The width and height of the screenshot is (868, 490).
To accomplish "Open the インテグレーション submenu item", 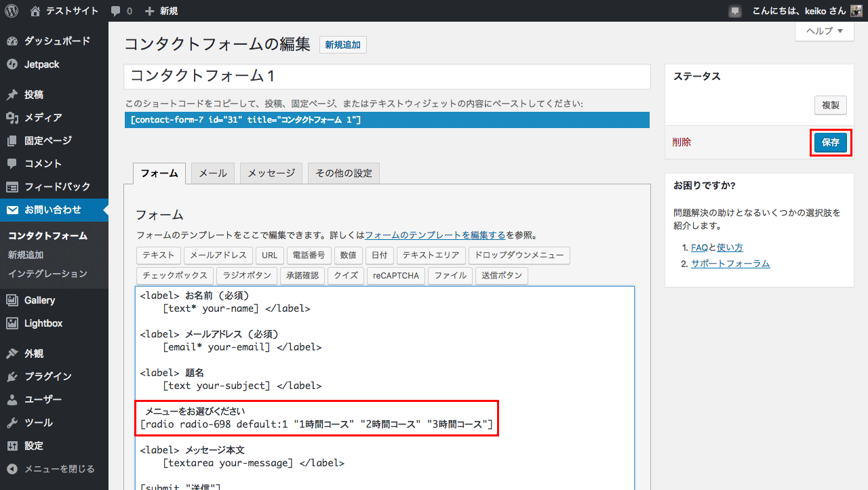I will tap(47, 274).
